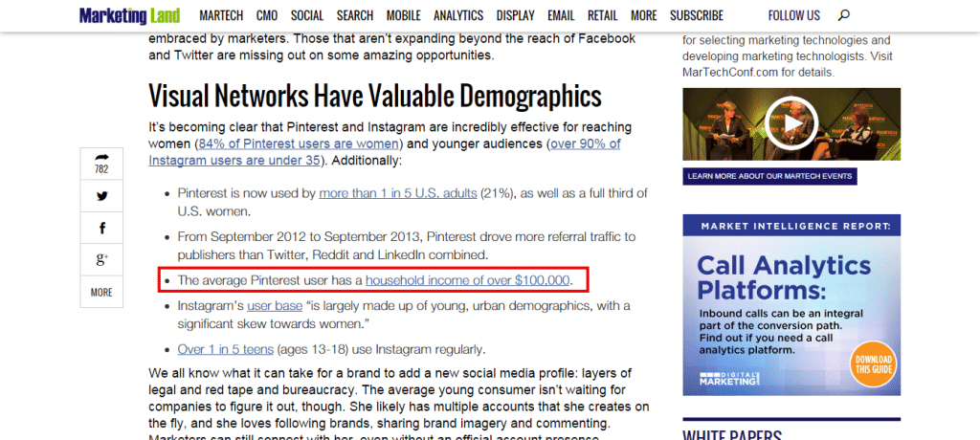Image resolution: width=980 pixels, height=440 pixels.
Task: Click 'Learn more about our MarTech events' button
Action: click(769, 176)
